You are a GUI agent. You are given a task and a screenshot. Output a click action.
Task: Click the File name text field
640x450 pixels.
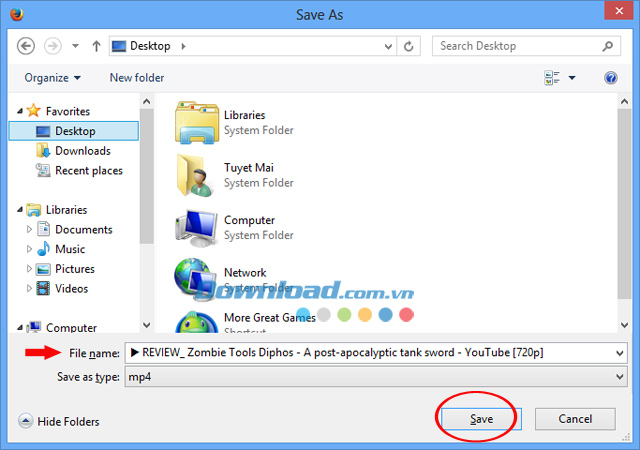click(x=370, y=352)
